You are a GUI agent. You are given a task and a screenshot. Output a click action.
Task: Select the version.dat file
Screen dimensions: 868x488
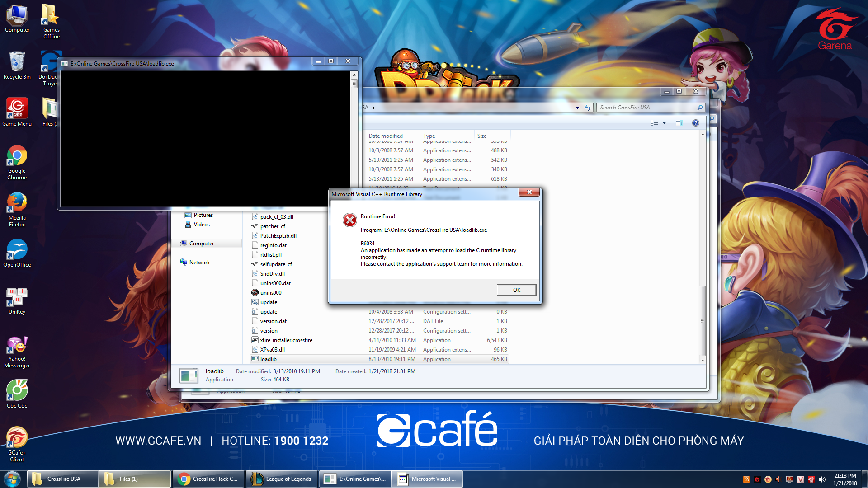coord(273,321)
